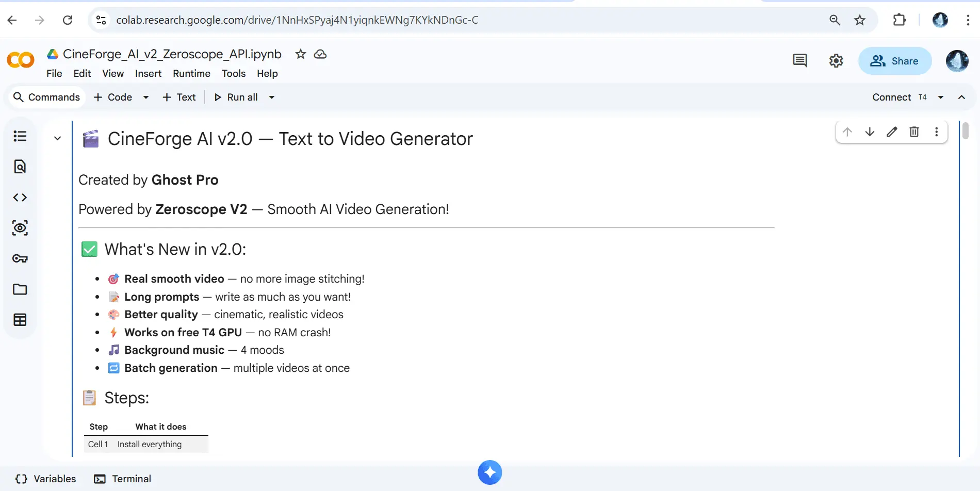980x491 pixels.
Task: Open the Insert menu
Action: click(148, 74)
